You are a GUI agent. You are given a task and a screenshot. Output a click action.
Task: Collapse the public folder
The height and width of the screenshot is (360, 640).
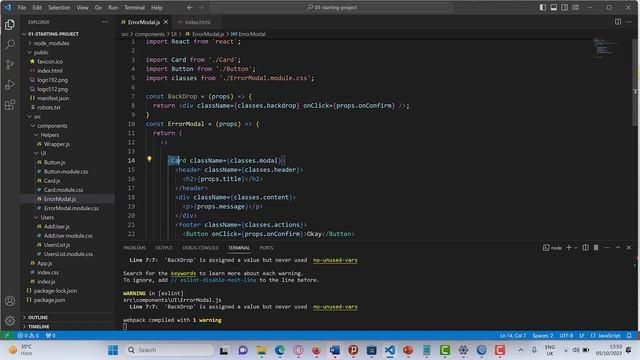[29, 52]
